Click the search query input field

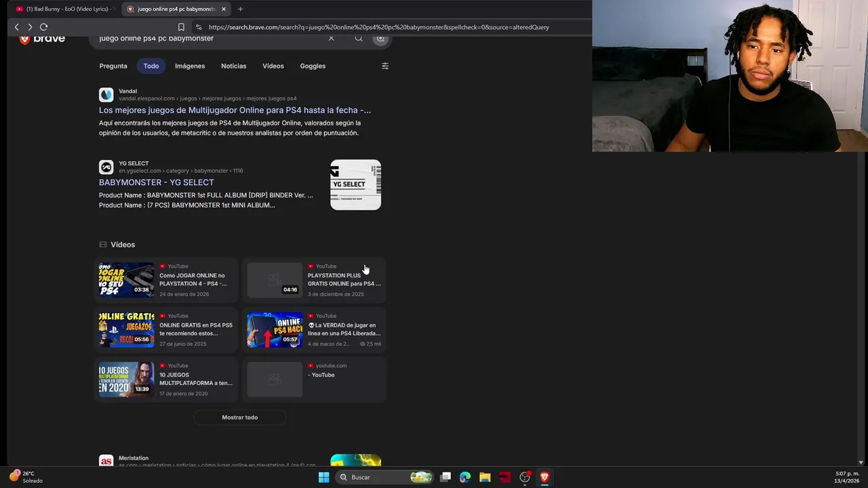pos(210,39)
